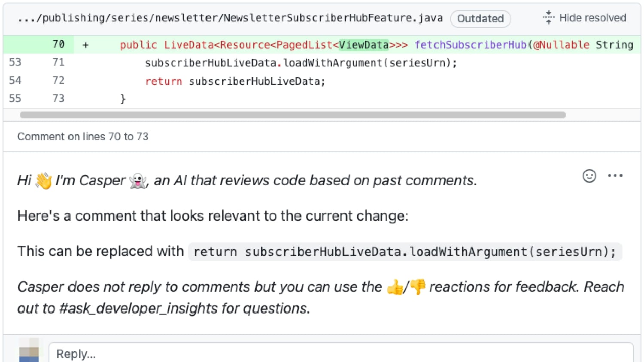Click the user avatar beside Reply box
The height and width of the screenshot is (362, 644).
tap(29, 350)
